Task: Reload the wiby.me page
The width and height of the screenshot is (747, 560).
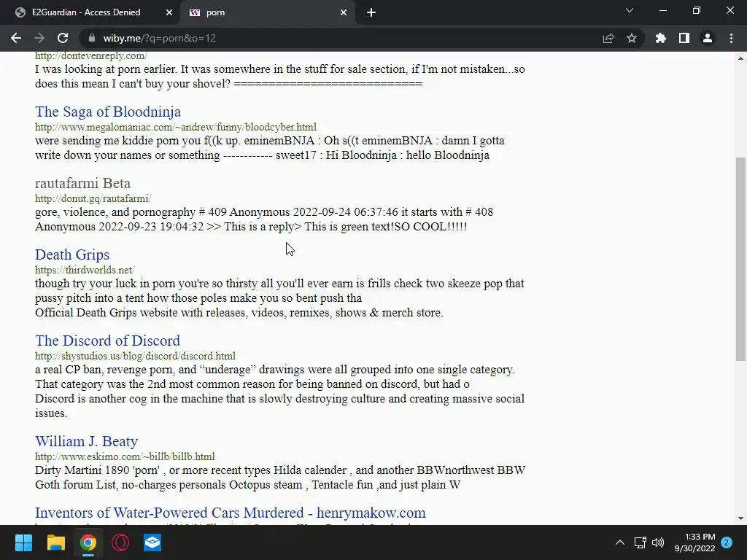Action: coord(63,38)
